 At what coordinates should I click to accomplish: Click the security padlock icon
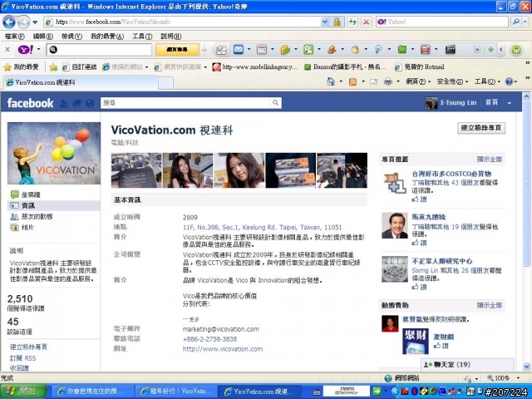pos(337,22)
